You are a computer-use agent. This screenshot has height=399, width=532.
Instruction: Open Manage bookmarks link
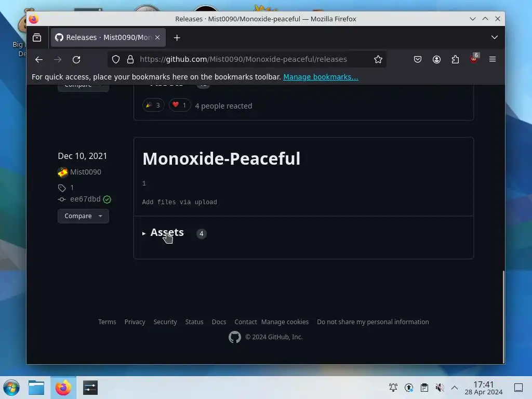pyautogui.click(x=321, y=77)
